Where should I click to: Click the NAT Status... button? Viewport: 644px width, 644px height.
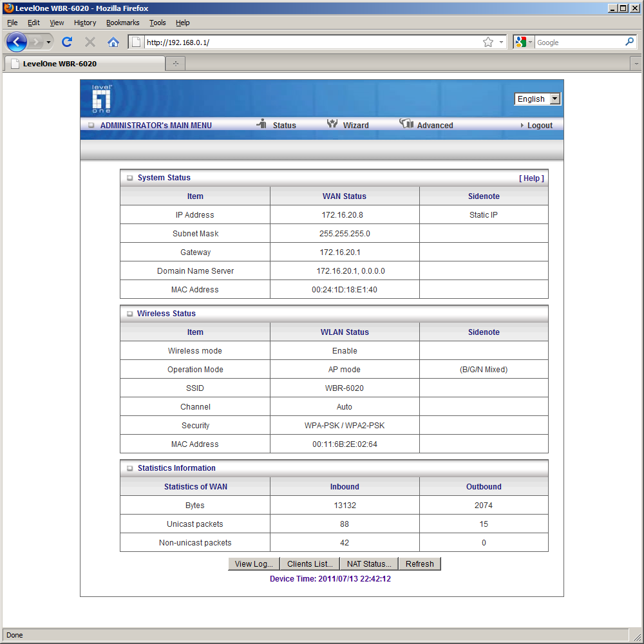[x=369, y=564]
